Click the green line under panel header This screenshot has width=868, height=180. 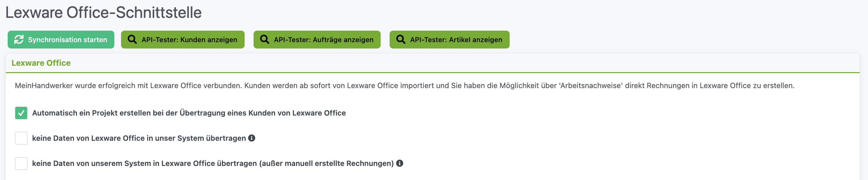point(433,72)
